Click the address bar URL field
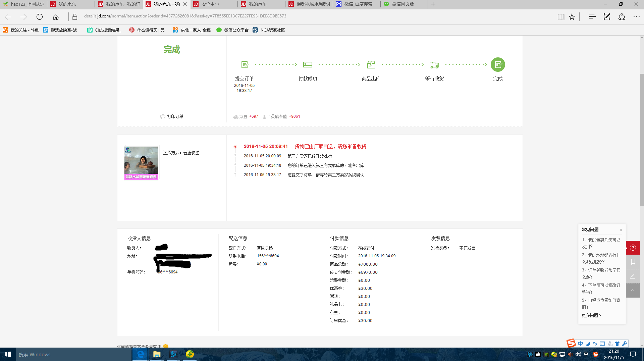Image resolution: width=644 pixels, height=361 pixels. (201, 16)
